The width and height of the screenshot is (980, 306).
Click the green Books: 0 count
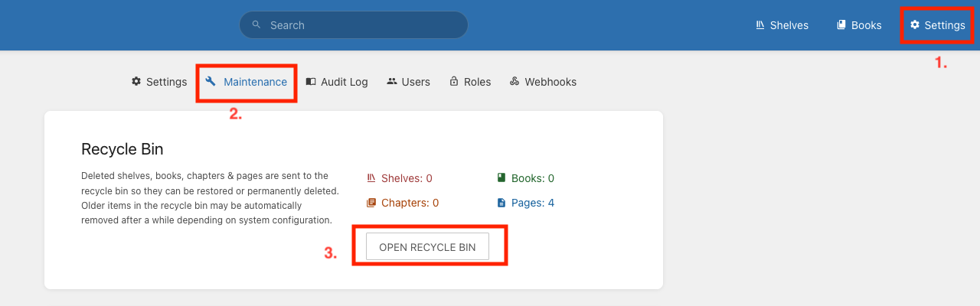point(532,178)
